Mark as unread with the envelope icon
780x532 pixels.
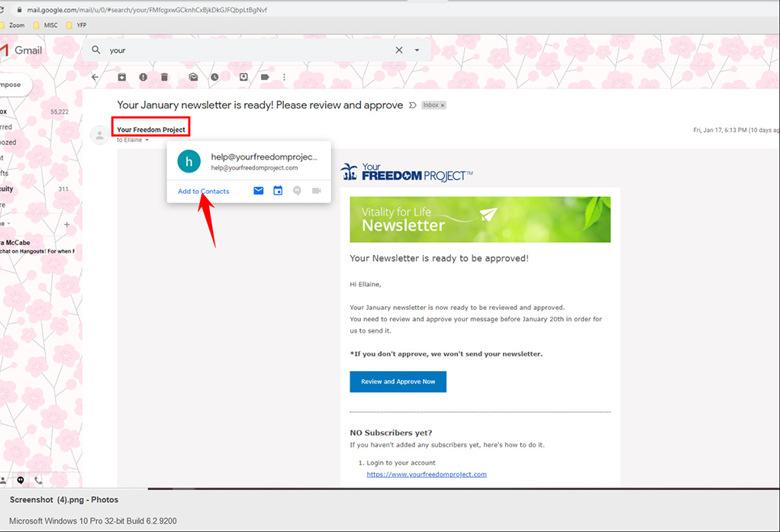(194, 77)
